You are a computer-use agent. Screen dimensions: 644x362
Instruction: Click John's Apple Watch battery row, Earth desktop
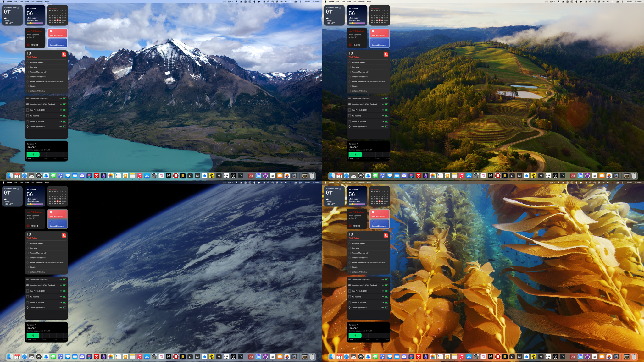pos(46,308)
